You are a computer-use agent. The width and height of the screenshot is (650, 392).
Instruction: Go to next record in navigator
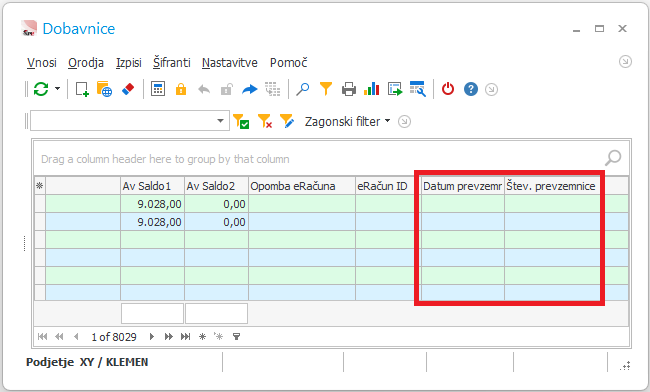click(x=152, y=336)
